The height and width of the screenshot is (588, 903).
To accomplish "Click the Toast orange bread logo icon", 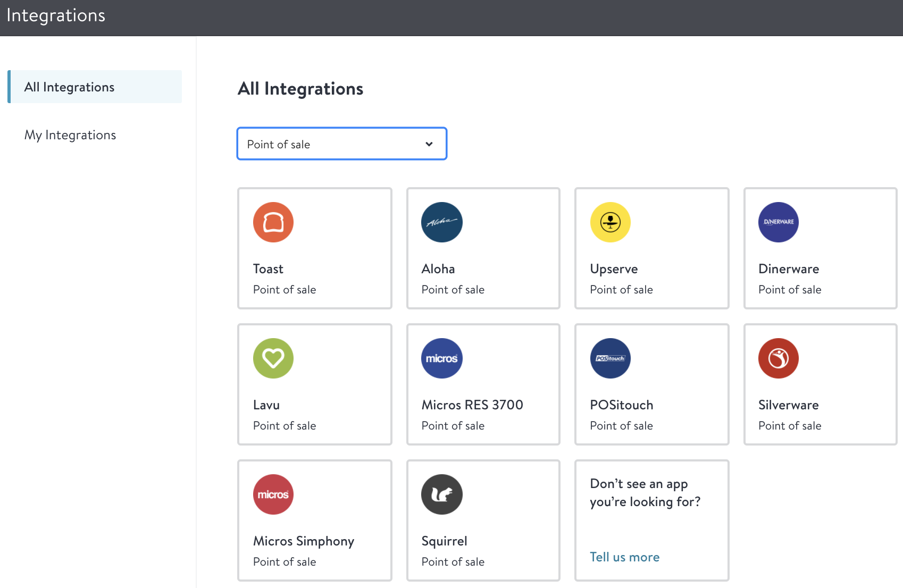I will tap(273, 222).
